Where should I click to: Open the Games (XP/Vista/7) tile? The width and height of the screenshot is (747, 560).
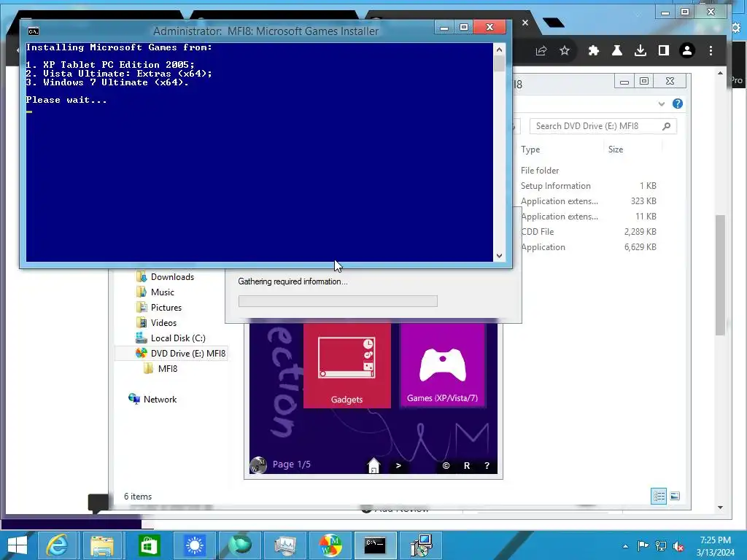(442, 365)
